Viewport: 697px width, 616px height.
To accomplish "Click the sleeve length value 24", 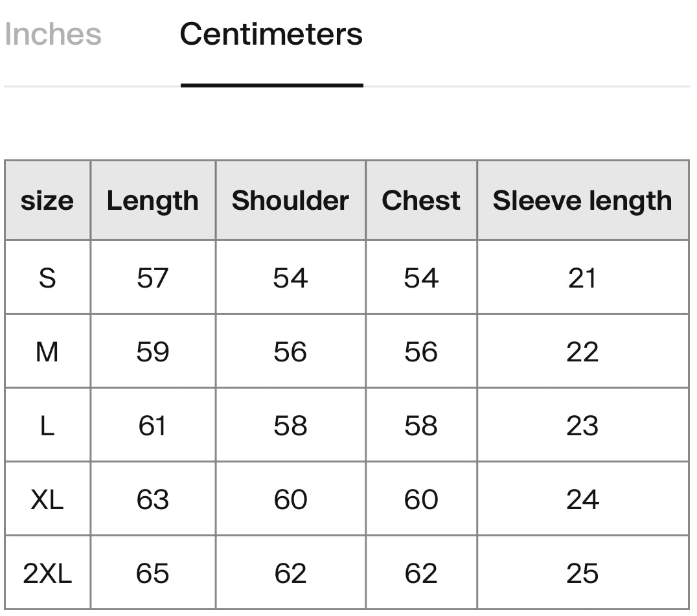I will click(x=582, y=499).
